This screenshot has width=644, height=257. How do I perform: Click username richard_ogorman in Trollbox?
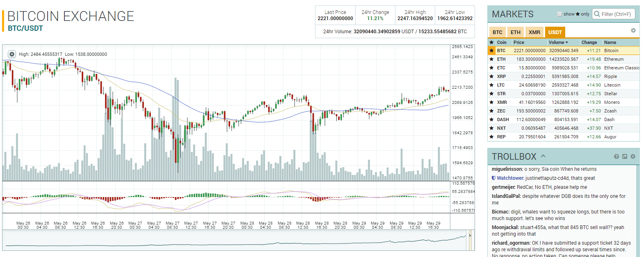tap(511, 243)
